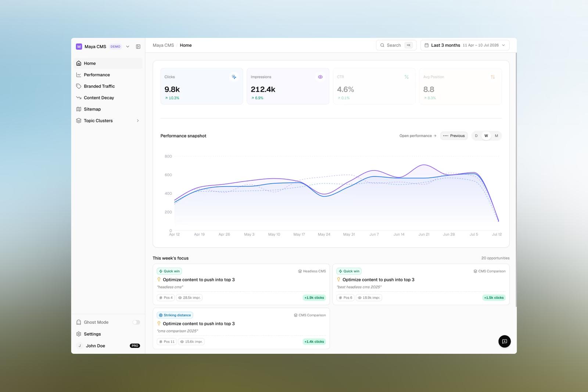This screenshot has height=392, width=588.
Task: Expand the Topic Clusters chevron
Action: click(x=138, y=121)
